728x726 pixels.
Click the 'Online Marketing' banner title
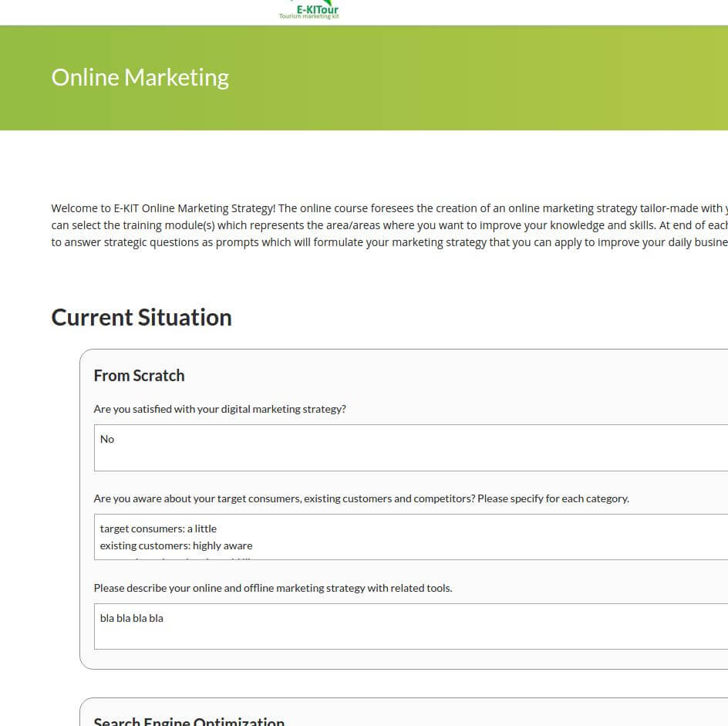(x=140, y=78)
